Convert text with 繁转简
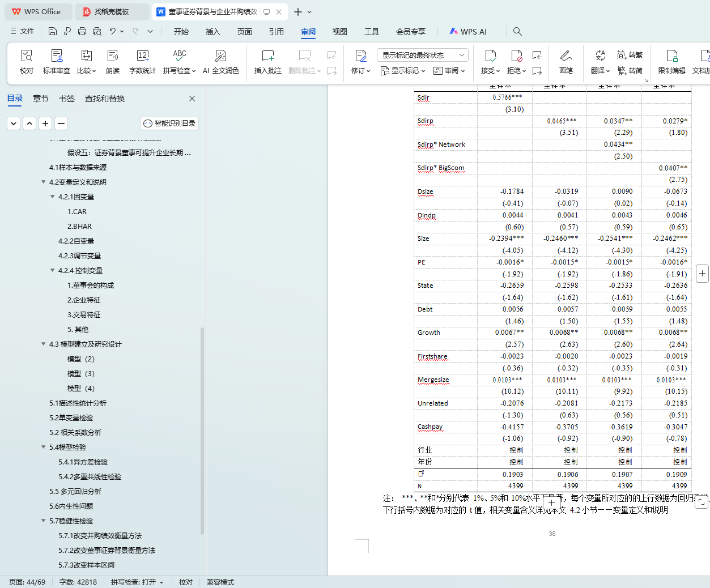 [630, 71]
